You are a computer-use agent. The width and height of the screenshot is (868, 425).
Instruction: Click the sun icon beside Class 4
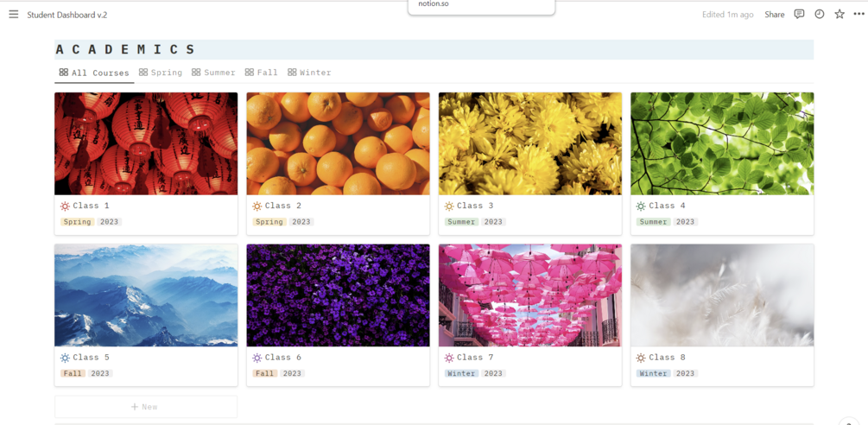click(641, 206)
